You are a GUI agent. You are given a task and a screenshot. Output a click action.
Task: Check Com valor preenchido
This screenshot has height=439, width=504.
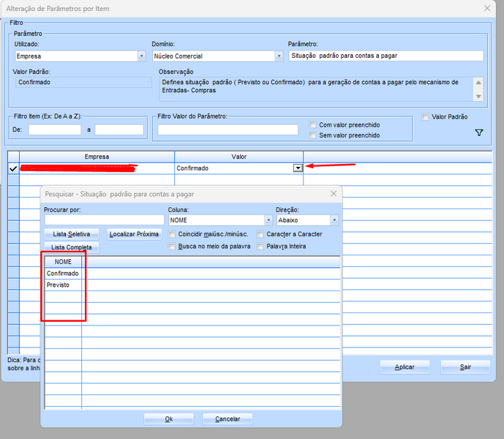312,124
